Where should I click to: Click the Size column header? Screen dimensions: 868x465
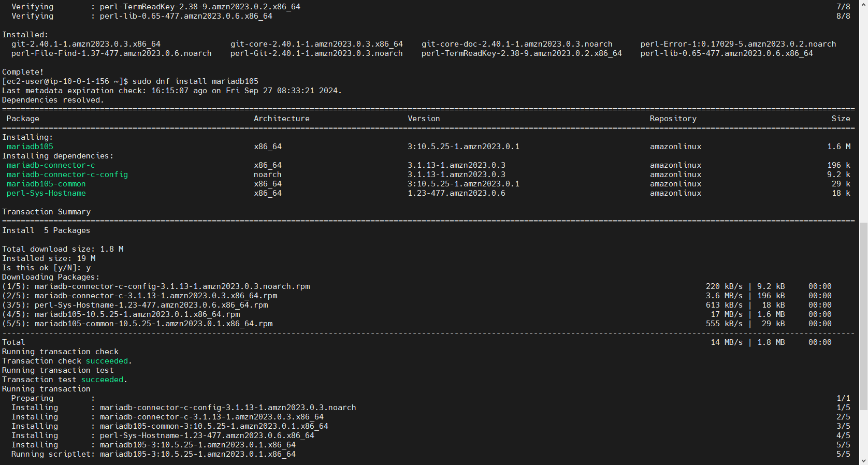(x=841, y=119)
